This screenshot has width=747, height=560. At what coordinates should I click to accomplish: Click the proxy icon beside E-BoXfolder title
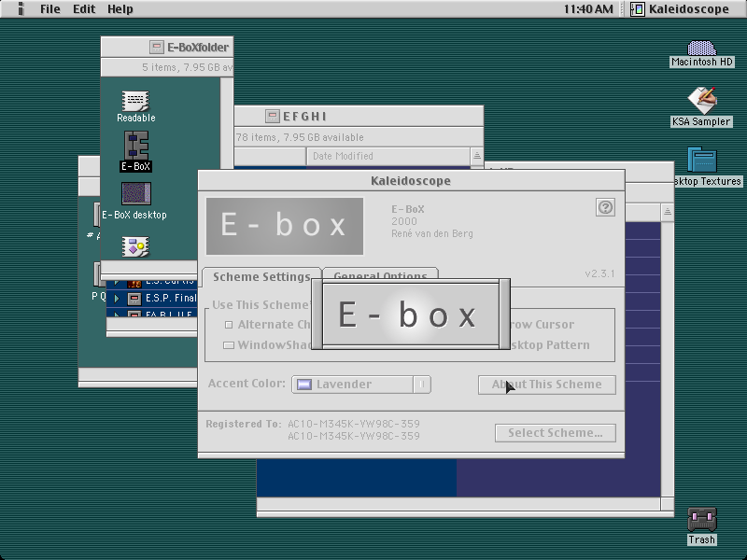pos(156,48)
